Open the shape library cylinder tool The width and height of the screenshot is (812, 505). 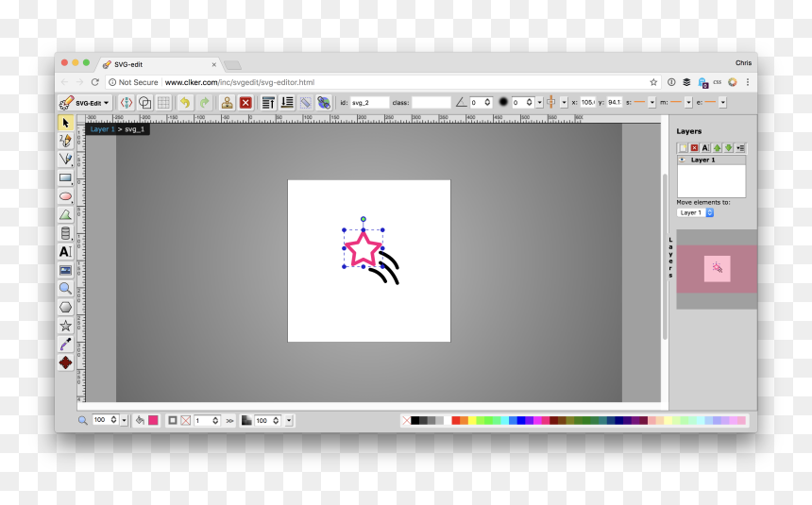[x=65, y=233]
